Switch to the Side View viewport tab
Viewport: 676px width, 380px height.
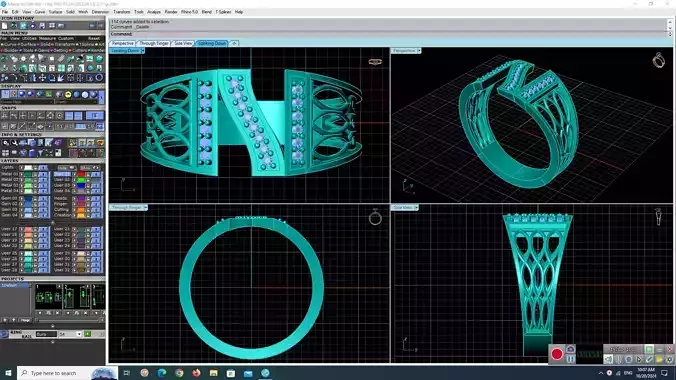(x=183, y=44)
